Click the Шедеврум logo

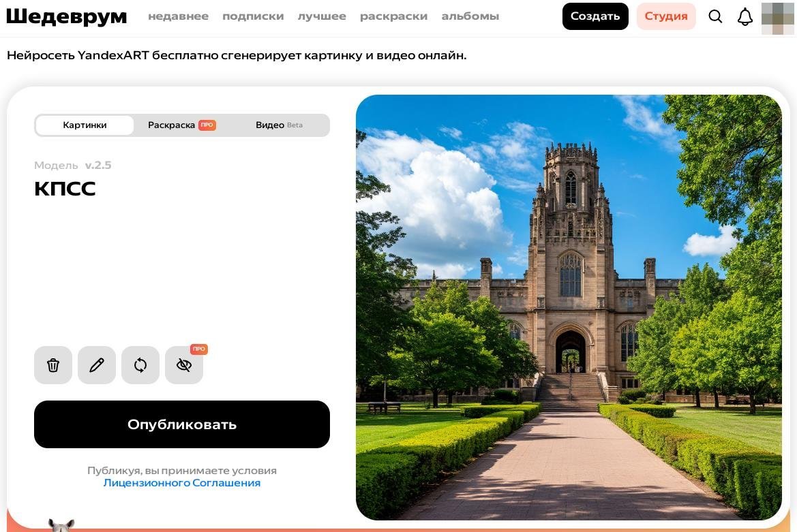67,16
